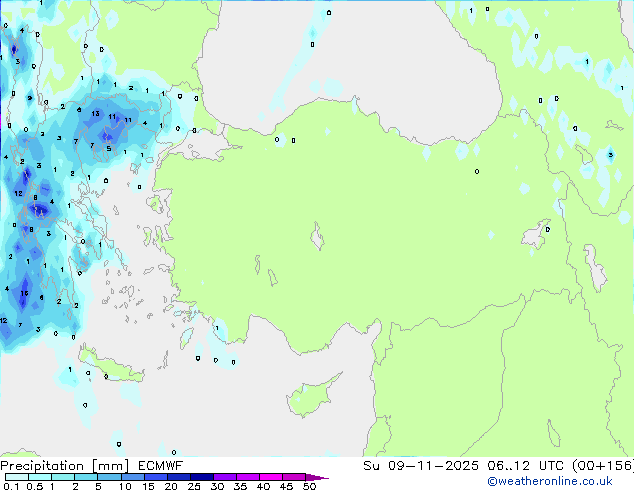Click the '35' legend scale label
This screenshot has width=634, height=490.
(240, 486)
